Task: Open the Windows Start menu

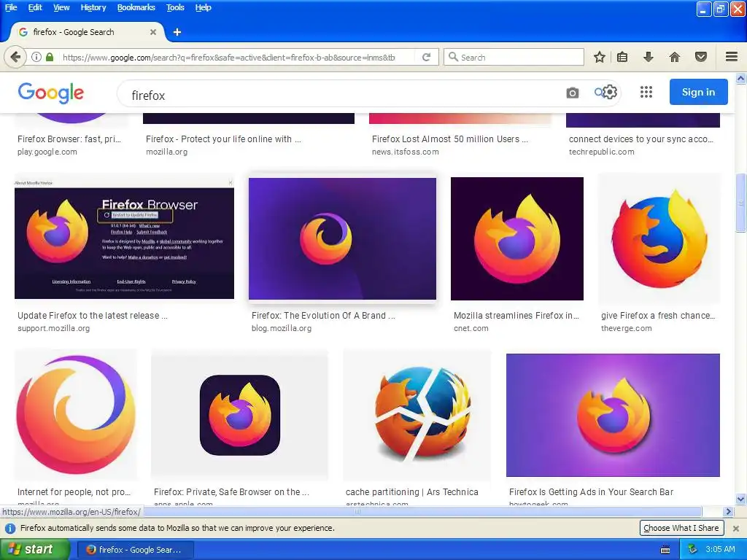Action: (34, 550)
